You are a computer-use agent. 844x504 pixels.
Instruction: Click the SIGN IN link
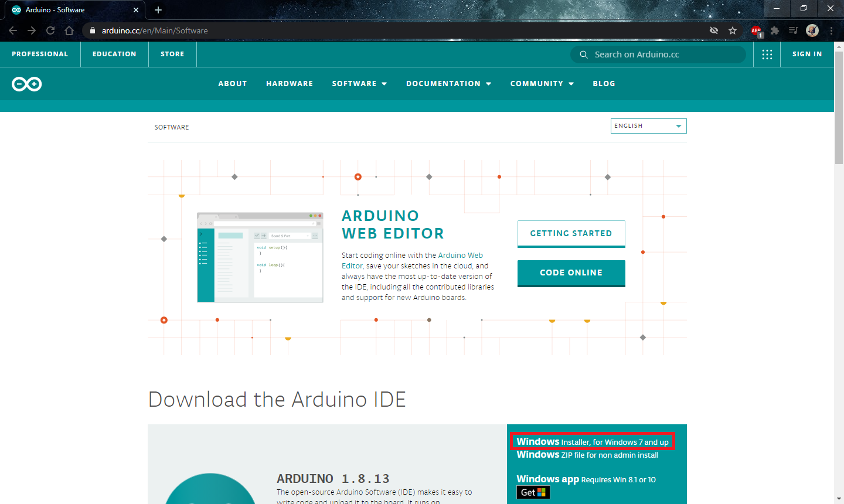tap(807, 54)
